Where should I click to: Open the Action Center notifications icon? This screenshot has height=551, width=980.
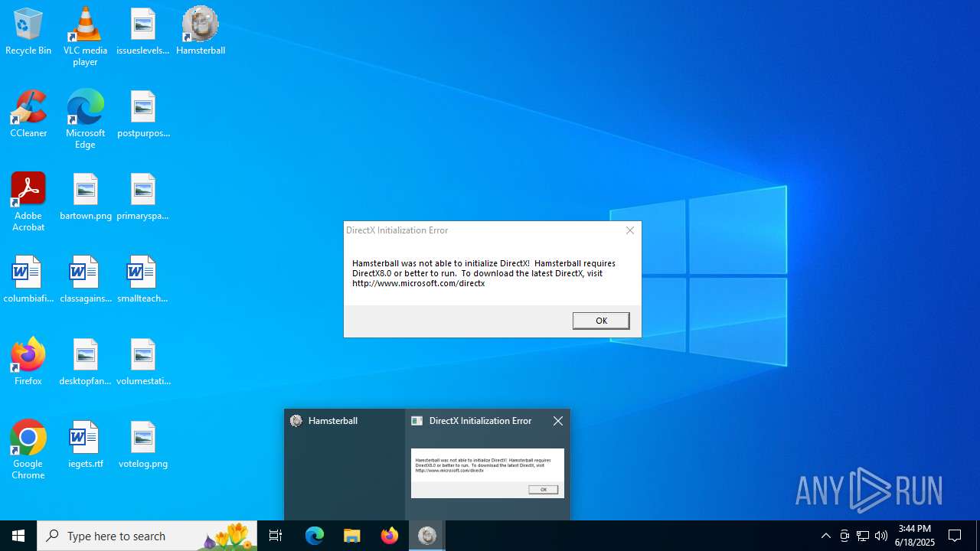(955, 536)
